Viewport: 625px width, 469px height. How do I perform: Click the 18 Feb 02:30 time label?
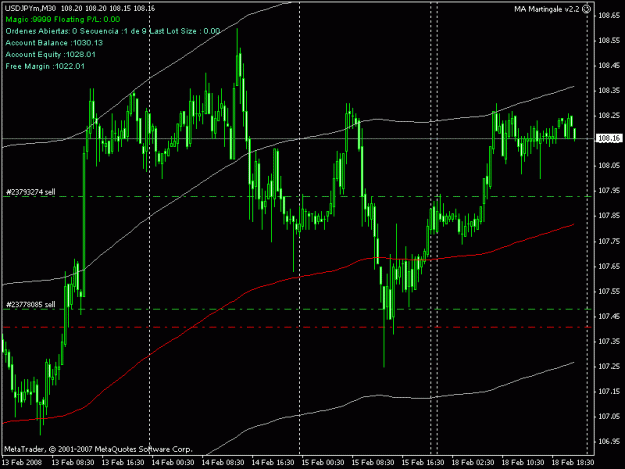(x=473, y=462)
